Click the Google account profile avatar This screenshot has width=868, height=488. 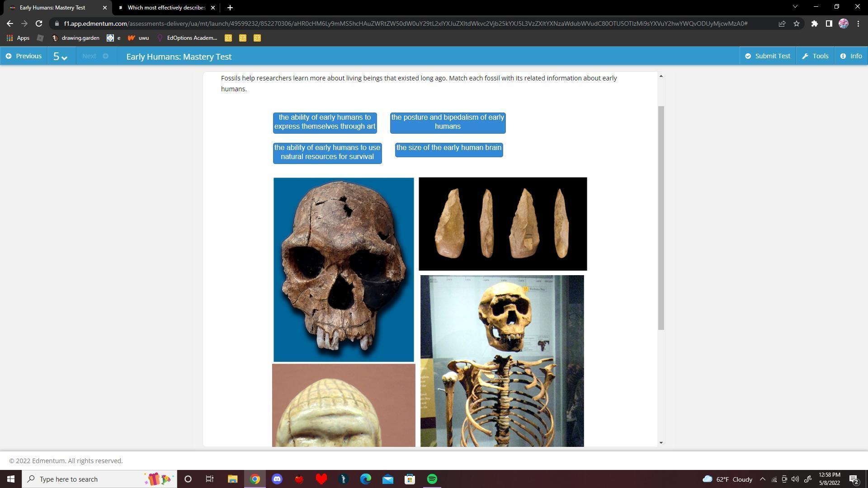(843, 23)
